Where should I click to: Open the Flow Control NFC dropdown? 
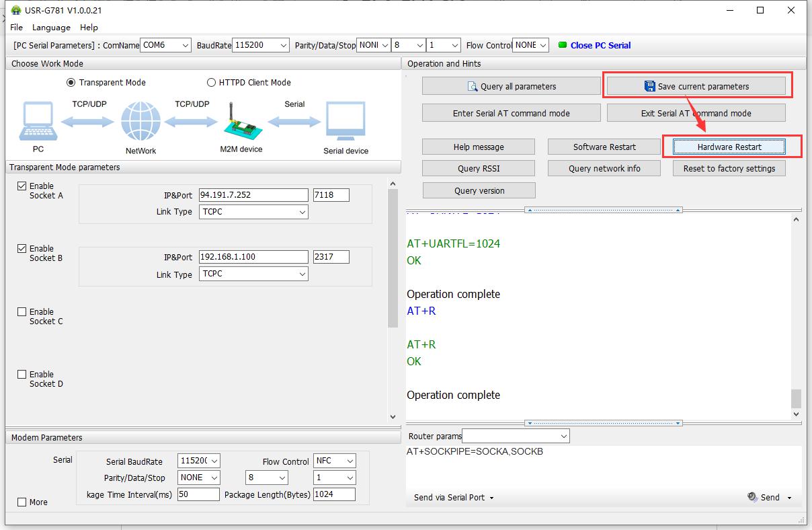(335, 461)
